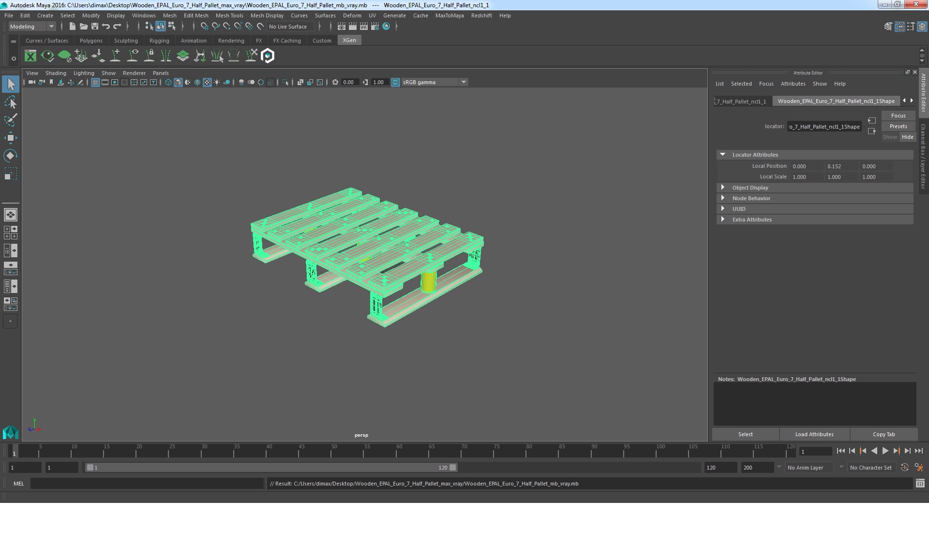The height and width of the screenshot is (560, 929).
Task: Toggle the Snap to Grid icon
Action: pyautogui.click(x=202, y=26)
